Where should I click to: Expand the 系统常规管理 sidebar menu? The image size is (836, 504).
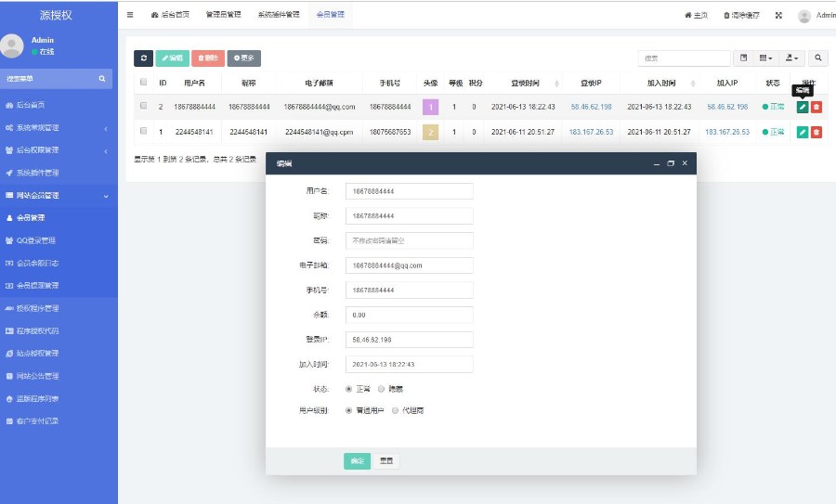click(58, 127)
